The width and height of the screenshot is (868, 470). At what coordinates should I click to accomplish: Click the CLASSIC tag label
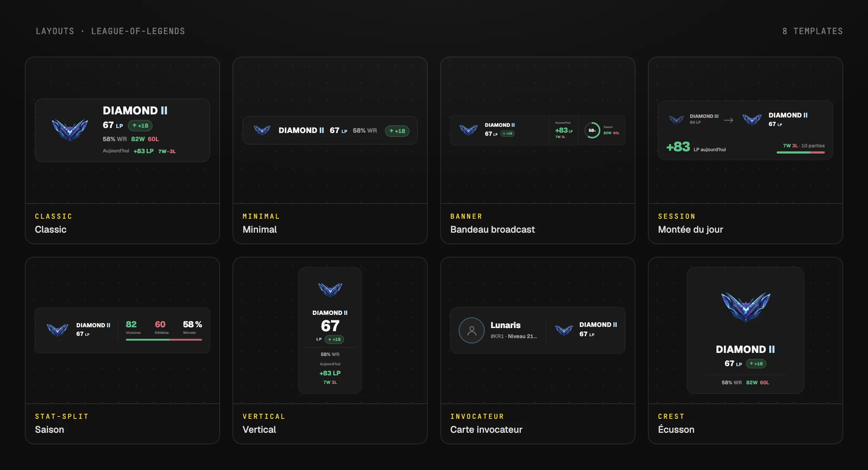click(53, 216)
